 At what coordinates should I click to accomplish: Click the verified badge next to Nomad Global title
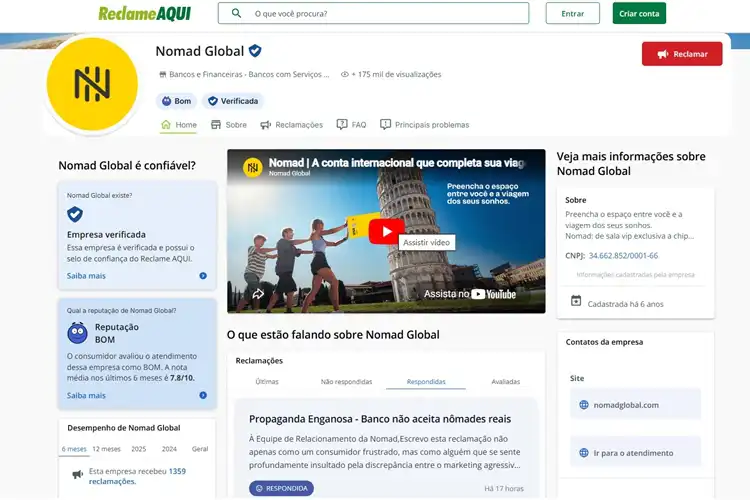click(255, 51)
